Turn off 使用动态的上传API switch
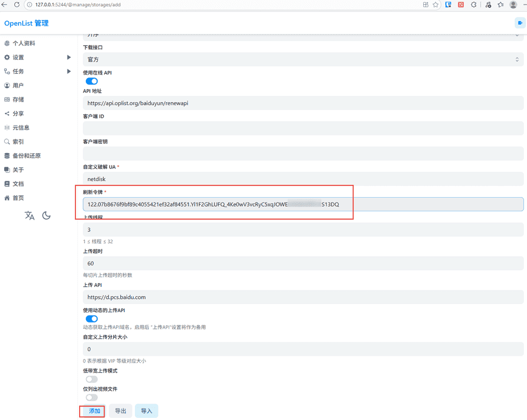The image size is (527, 420). coord(92,319)
